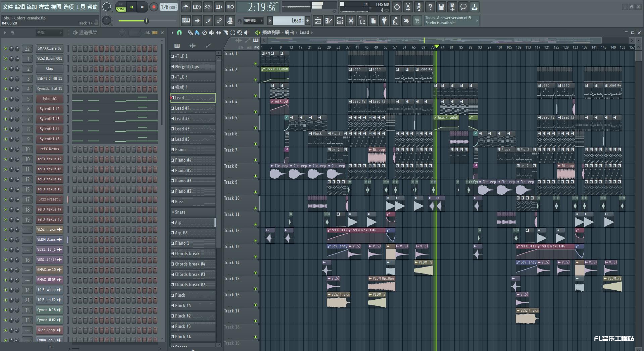Mute Track 5 in playlist
The width and height of the screenshot is (644, 351).
point(255,128)
